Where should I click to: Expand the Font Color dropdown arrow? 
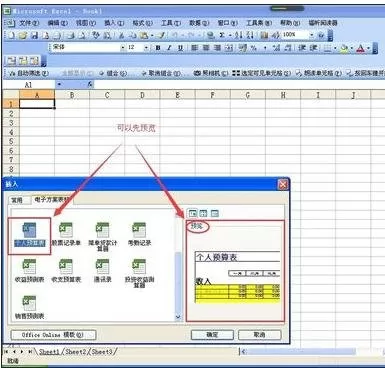pyautogui.click(x=369, y=48)
